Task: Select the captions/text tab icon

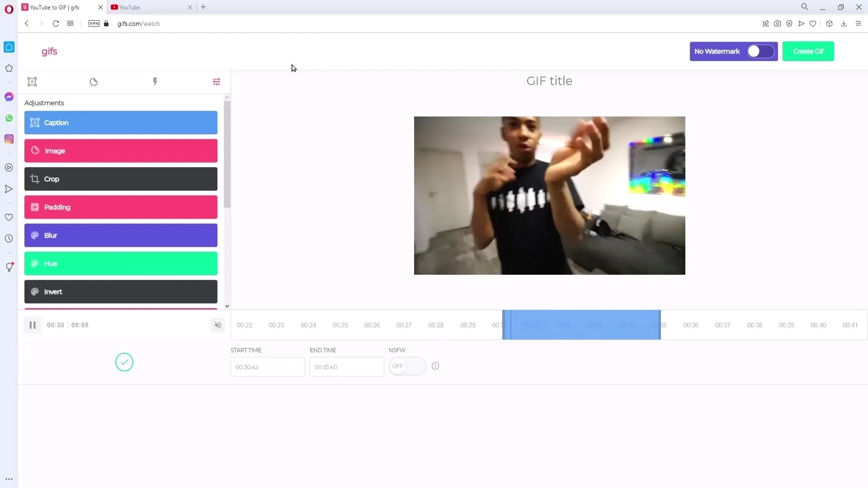Action: click(32, 82)
